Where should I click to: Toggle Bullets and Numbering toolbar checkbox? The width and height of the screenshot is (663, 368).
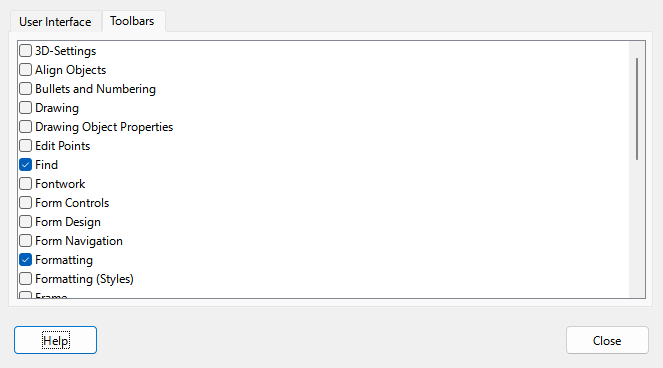pyautogui.click(x=25, y=88)
